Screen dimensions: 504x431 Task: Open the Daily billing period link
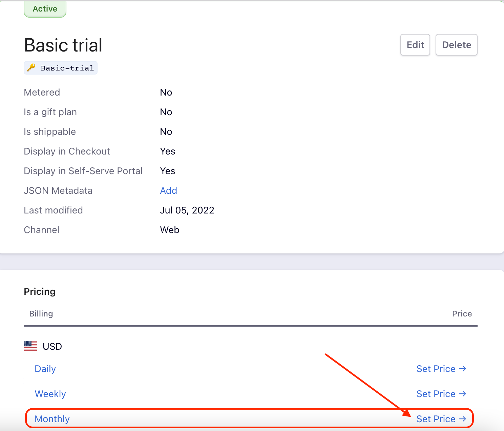coord(45,369)
